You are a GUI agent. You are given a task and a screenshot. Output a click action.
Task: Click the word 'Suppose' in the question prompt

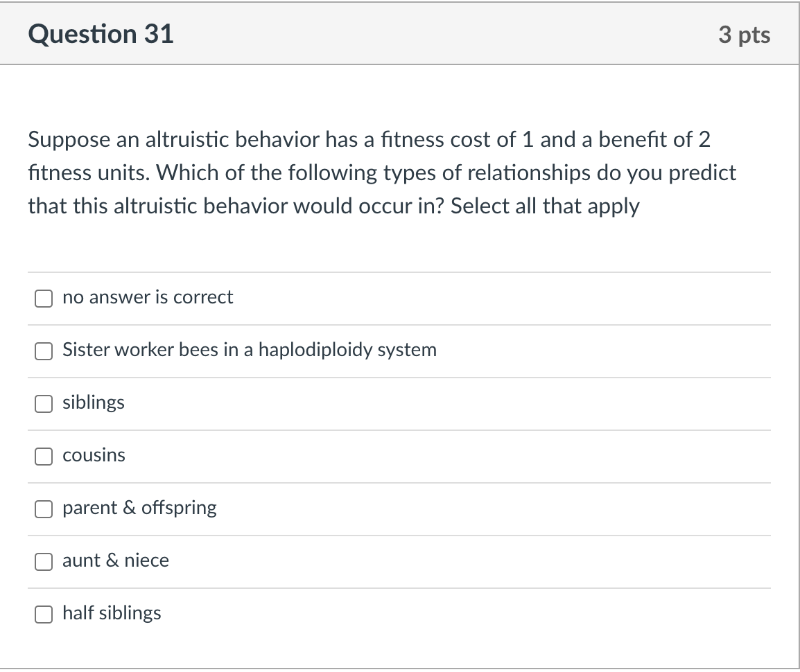[69, 140]
